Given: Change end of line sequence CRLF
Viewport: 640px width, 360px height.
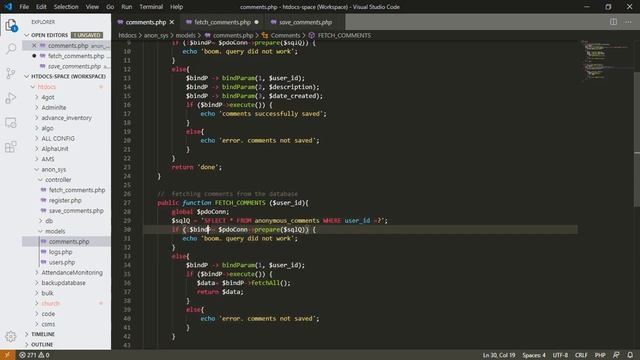Looking at the screenshot, I should [581, 355].
